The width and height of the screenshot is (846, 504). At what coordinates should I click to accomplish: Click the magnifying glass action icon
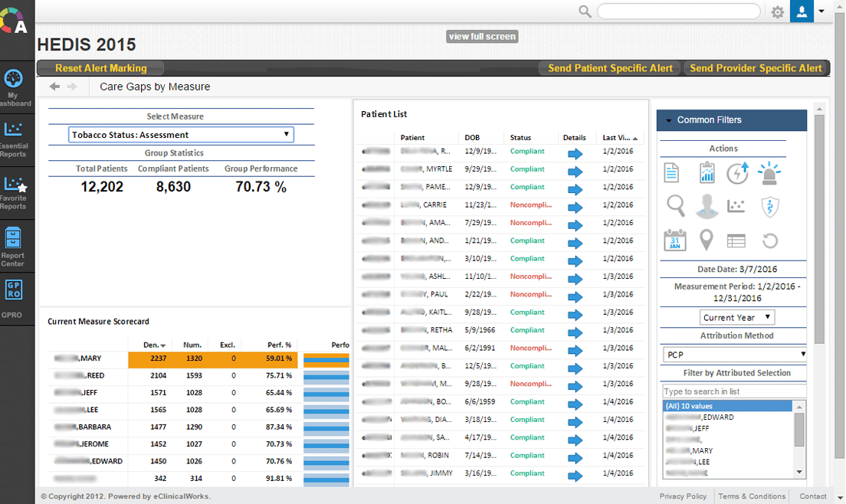coord(676,205)
